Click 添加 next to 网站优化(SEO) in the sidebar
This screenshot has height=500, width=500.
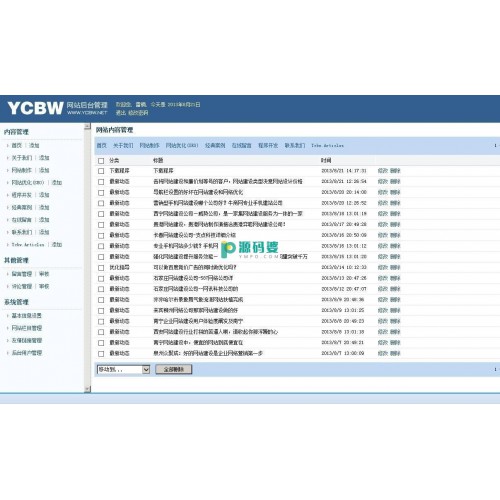click(57, 183)
